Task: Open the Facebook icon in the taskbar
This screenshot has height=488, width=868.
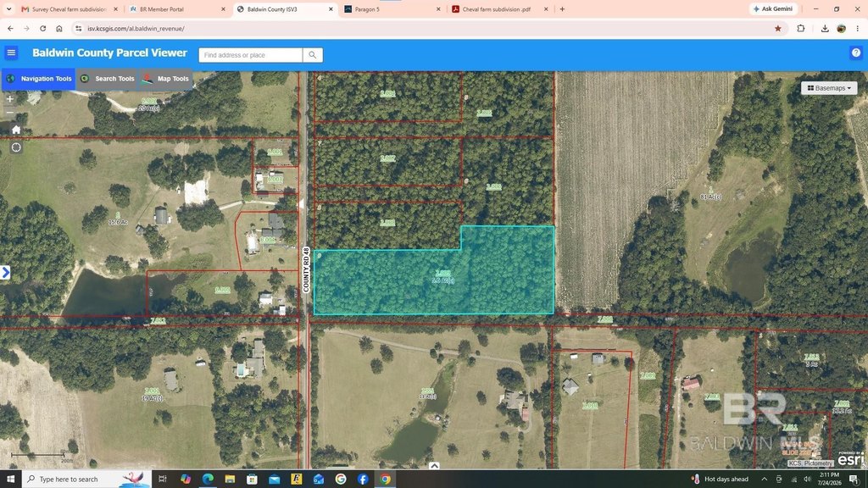Action: pos(363,480)
